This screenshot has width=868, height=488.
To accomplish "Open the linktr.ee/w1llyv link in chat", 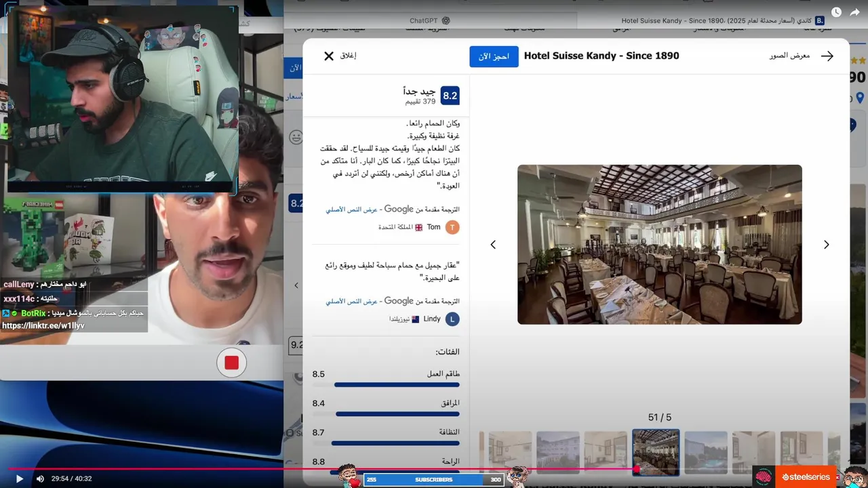I will pyautogui.click(x=43, y=326).
